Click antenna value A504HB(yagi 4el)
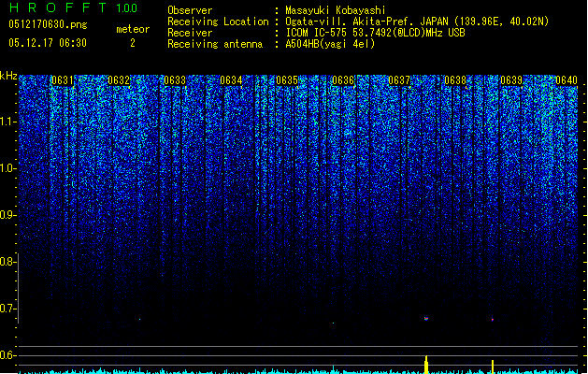Viewport: 588px width, 374px height. click(x=330, y=44)
